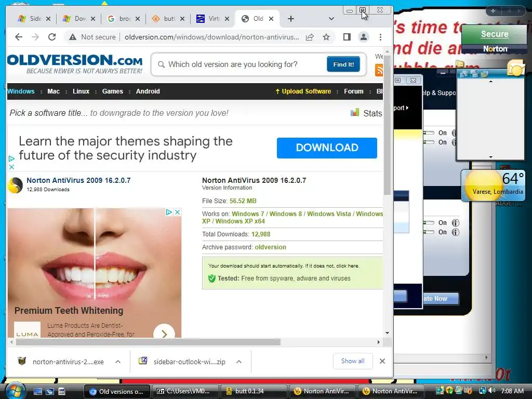Open the Chrome profile menu
The width and height of the screenshot is (532, 399).
pos(363,37)
